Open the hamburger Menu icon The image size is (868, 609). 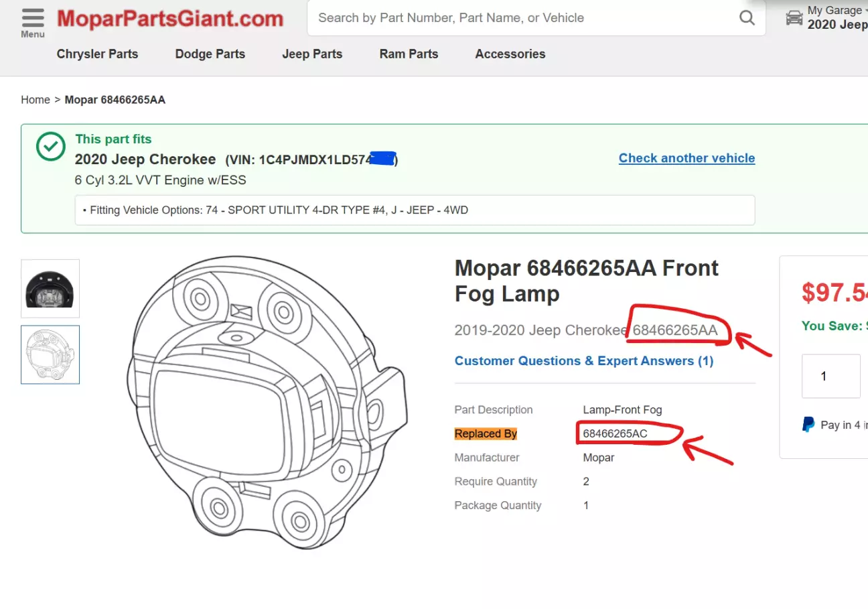[x=32, y=21]
